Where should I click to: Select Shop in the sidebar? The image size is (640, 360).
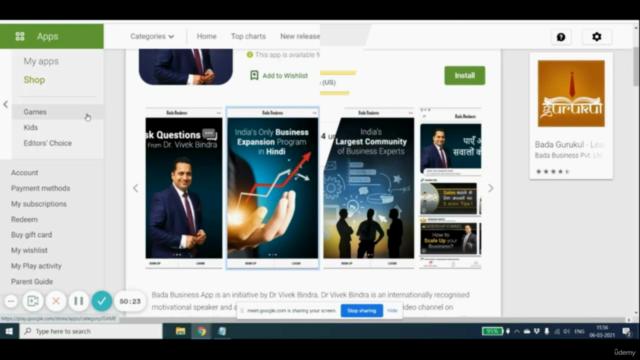click(x=34, y=80)
